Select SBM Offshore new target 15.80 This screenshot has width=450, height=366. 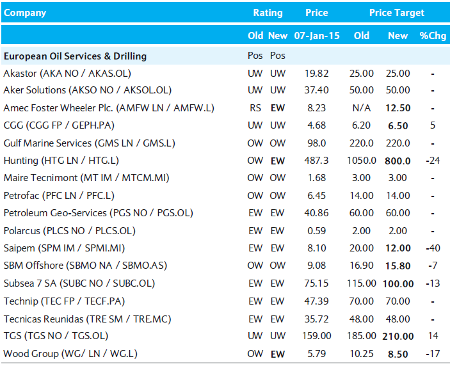(398, 266)
